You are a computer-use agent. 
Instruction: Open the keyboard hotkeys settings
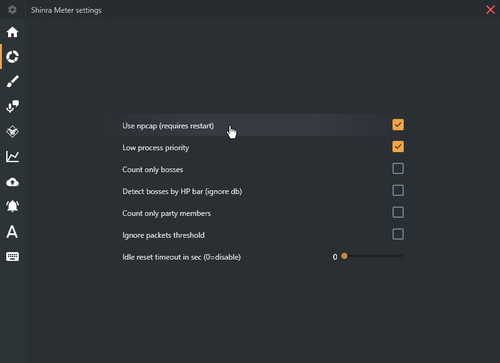tap(12, 257)
